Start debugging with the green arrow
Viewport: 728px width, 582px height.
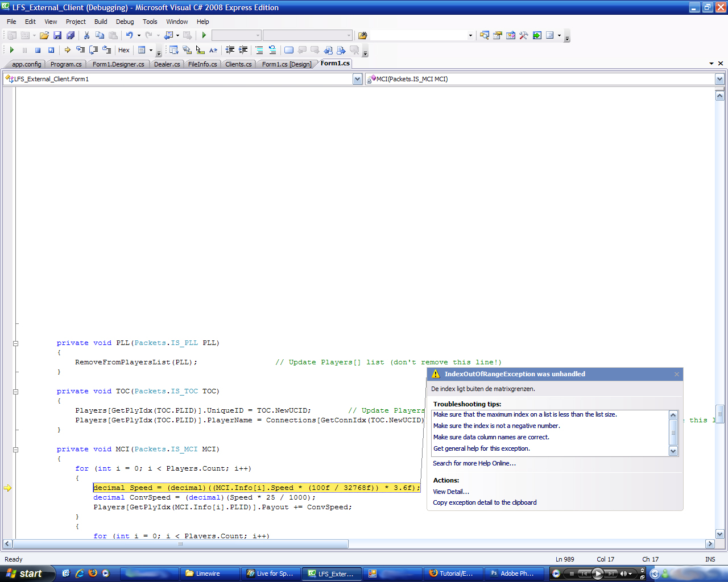pyautogui.click(x=204, y=35)
